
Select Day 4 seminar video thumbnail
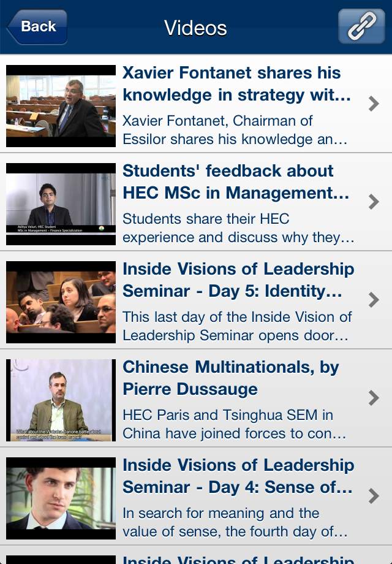pos(61,498)
